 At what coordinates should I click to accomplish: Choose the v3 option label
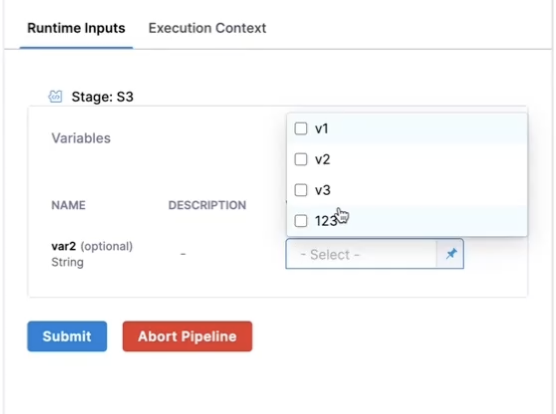(x=323, y=190)
